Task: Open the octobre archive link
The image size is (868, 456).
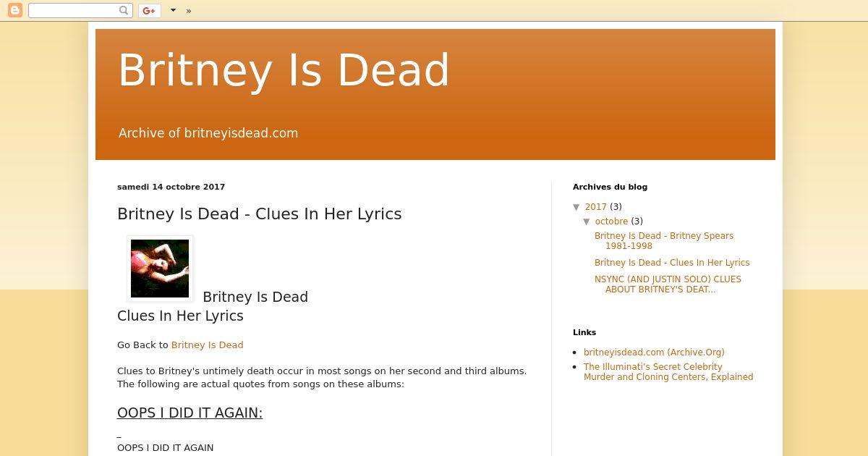Action: tap(611, 221)
